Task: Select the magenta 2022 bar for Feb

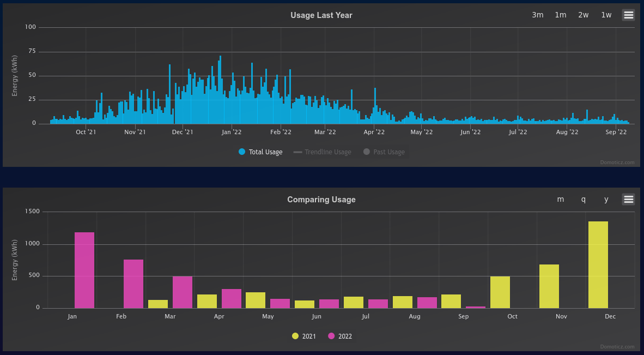Action: pyautogui.click(x=133, y=284)
